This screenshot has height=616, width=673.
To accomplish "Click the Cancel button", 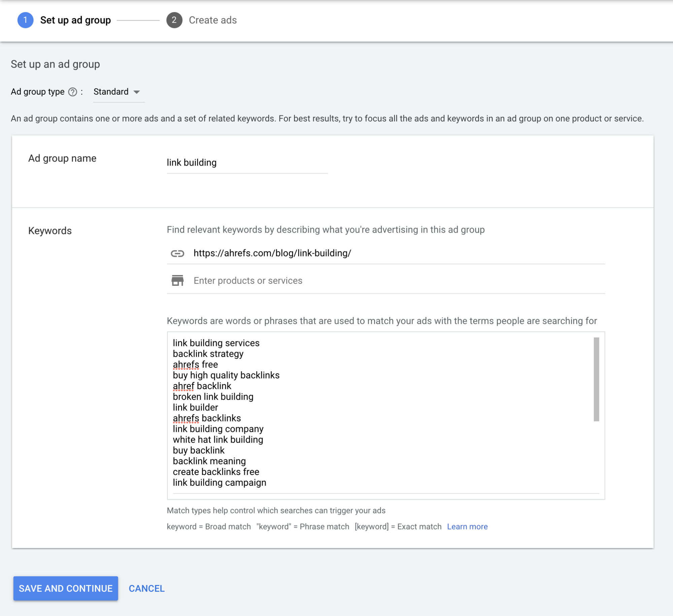I will [x=146, y=588].
